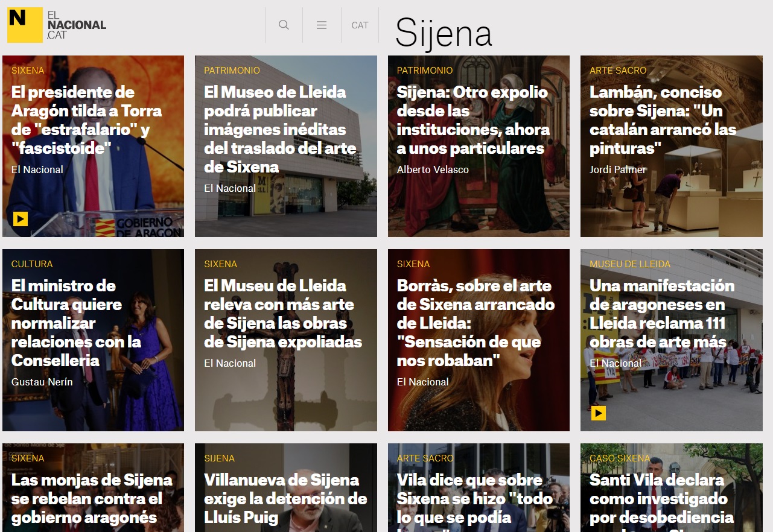This screenshot has height=532, width=773.
Task: Select the PATRIMONIO tag on museum article
Action: pos(232,71)
